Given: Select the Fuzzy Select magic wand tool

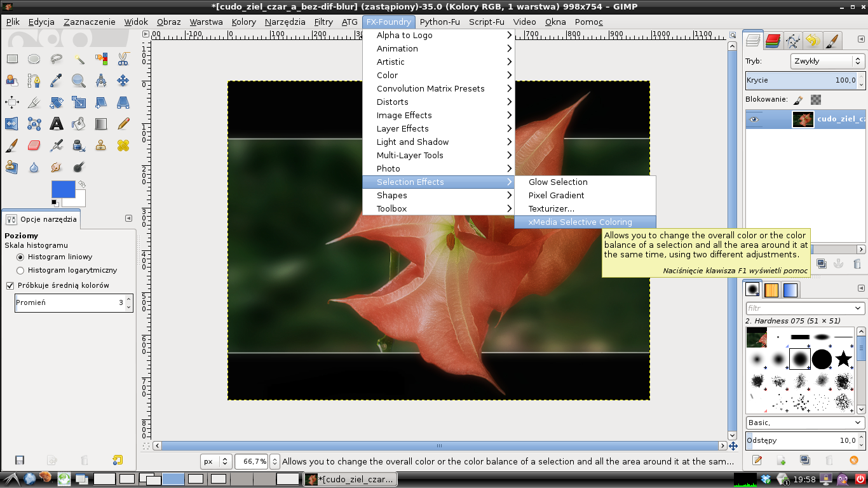Looking at the screenshot, I should [x=79, y=59].
